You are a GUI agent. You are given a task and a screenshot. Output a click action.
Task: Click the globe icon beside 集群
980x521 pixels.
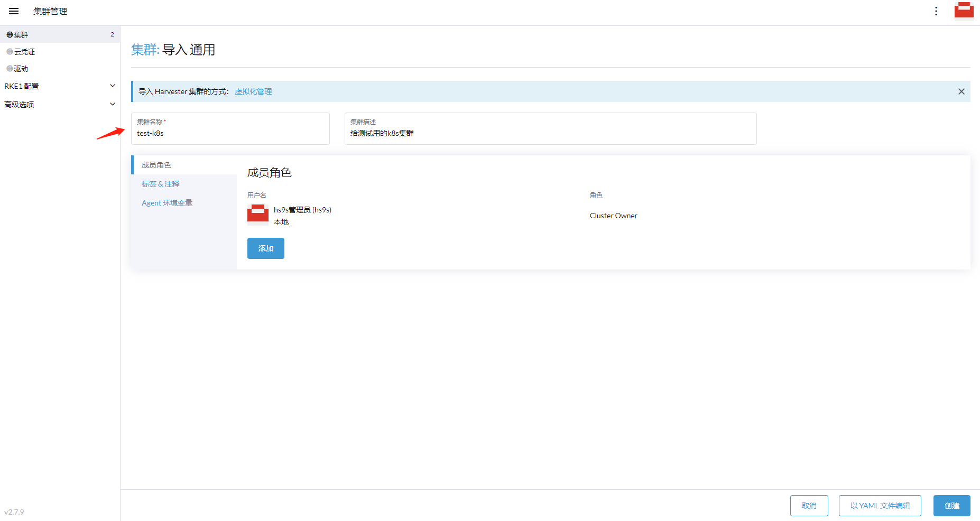click(x=10, y=35)
